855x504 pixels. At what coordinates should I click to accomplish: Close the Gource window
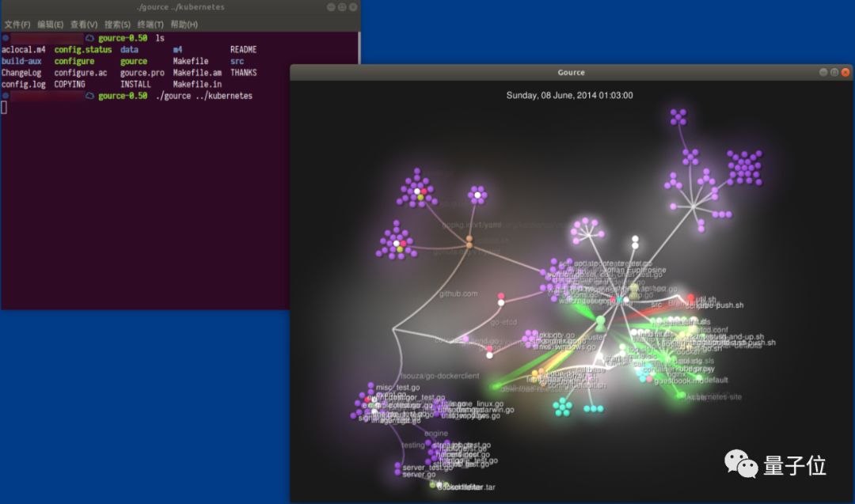click(x=845, y=72)
